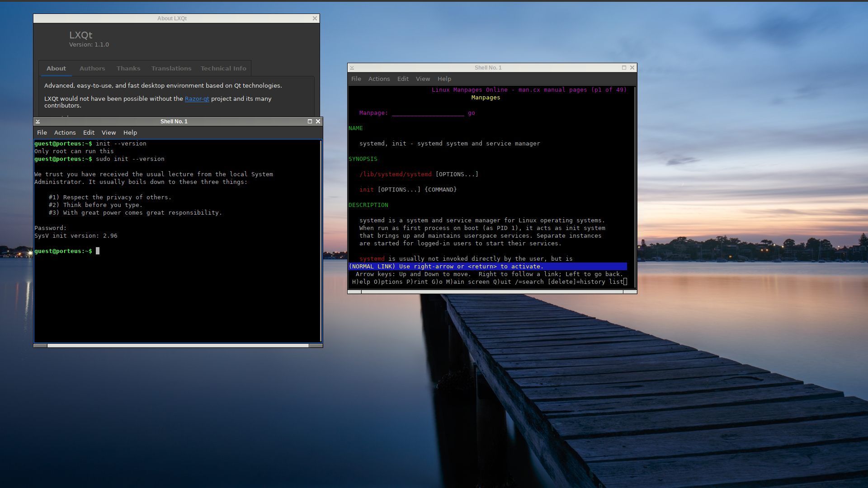Click the 'Version: 1.1.0' text

89,44
